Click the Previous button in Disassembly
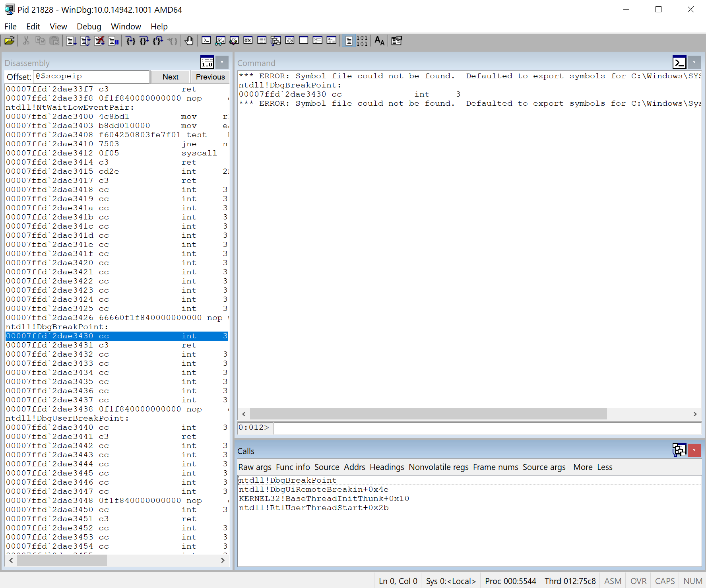706x588 pixels. 210,77
